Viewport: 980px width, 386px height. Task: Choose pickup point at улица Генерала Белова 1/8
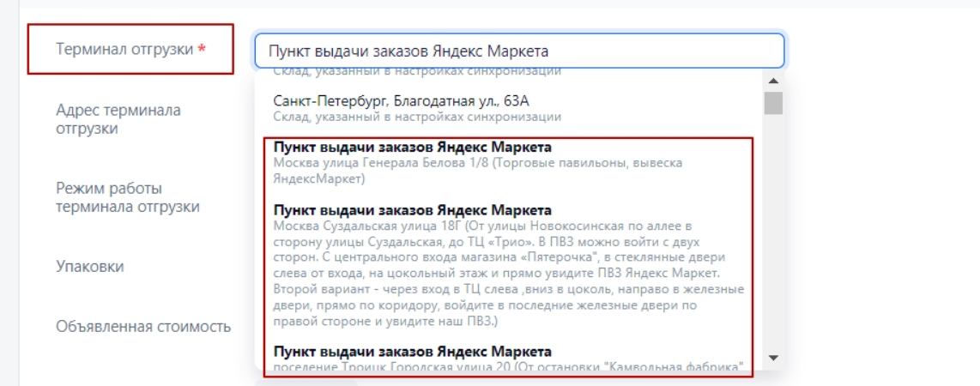coord(510,163)
